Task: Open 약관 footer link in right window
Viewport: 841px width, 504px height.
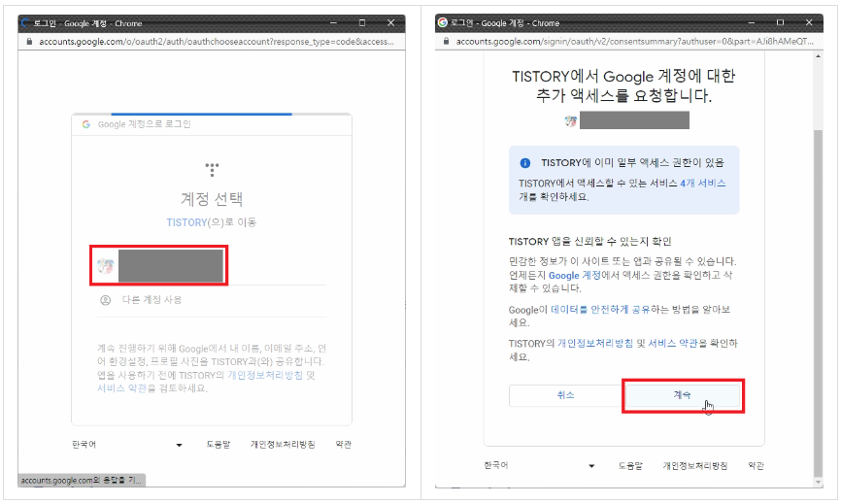Action: point(756,465)
